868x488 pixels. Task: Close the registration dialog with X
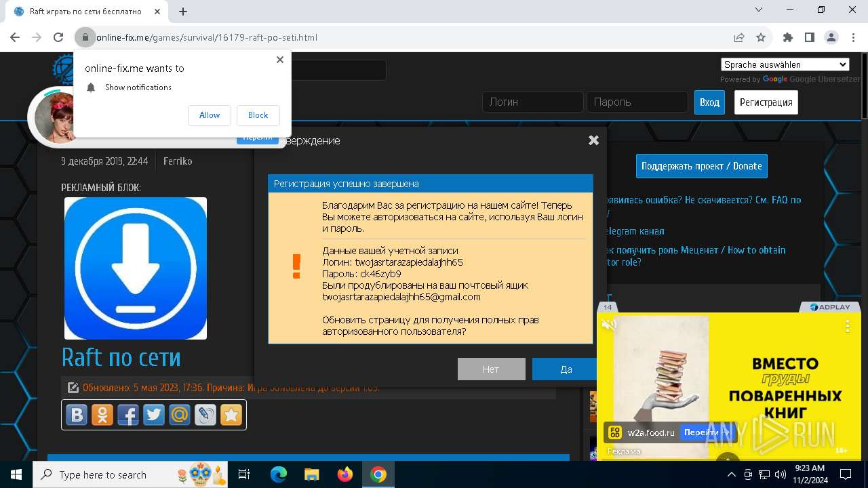593,140
